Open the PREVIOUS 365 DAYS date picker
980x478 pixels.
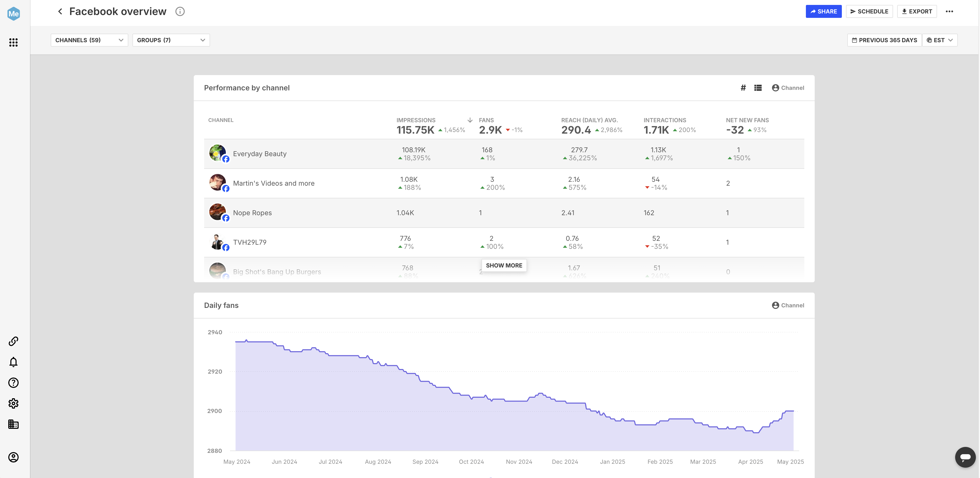[x=884, y=40]
